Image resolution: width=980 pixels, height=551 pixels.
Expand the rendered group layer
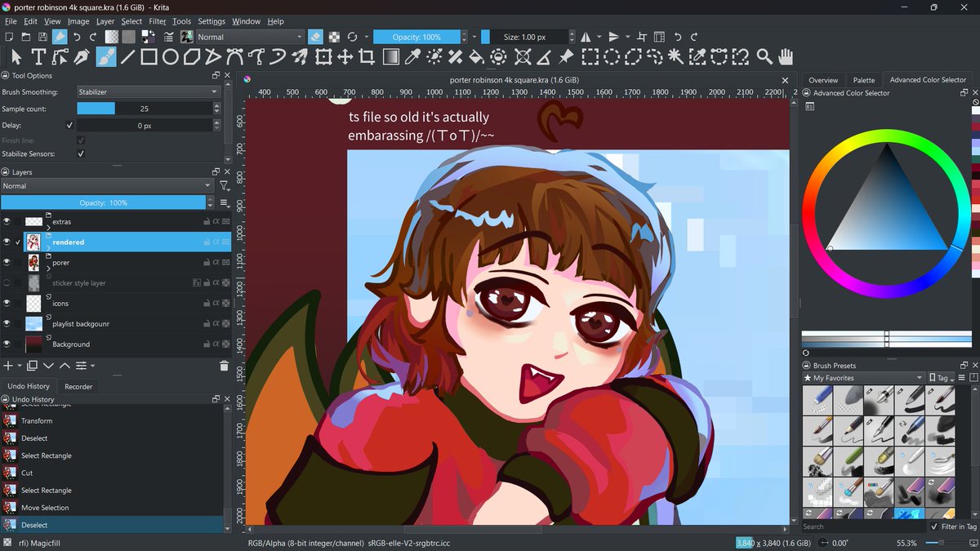pyautogui.click(x=48, y=247)
